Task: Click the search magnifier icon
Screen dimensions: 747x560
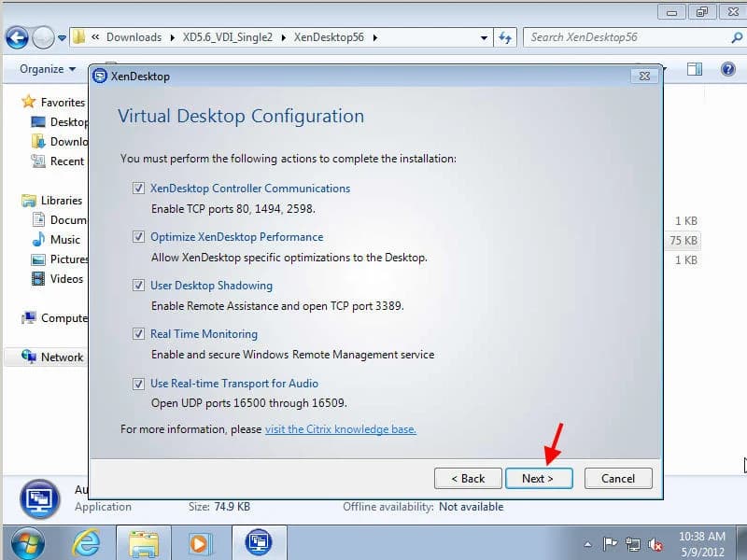Action: 737,37
